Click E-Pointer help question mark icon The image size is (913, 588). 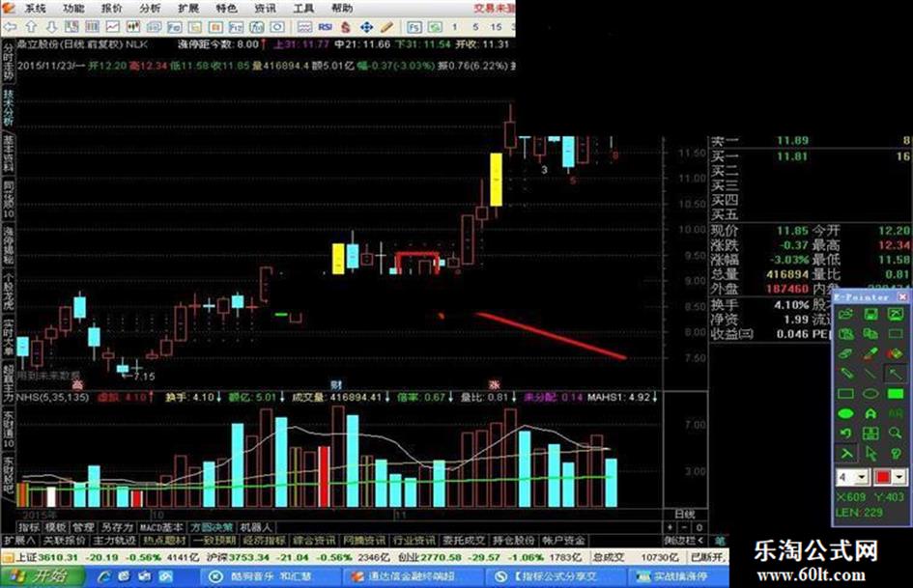895,453
